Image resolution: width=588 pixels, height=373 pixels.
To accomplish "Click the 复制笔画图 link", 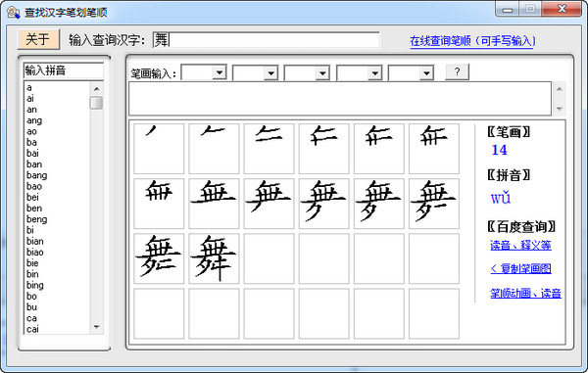I will point(521,268).
